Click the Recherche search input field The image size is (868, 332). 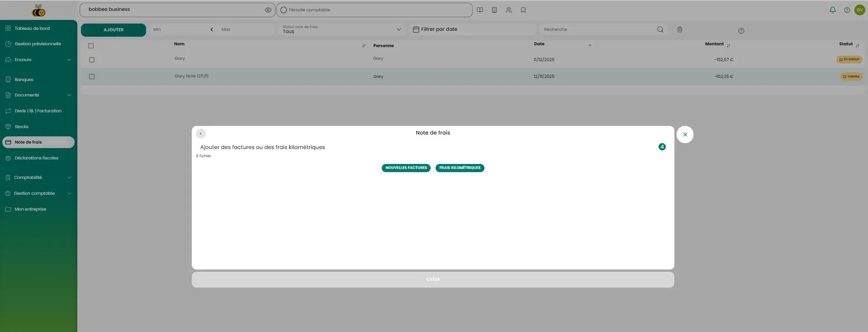click(x=597, y=29)
